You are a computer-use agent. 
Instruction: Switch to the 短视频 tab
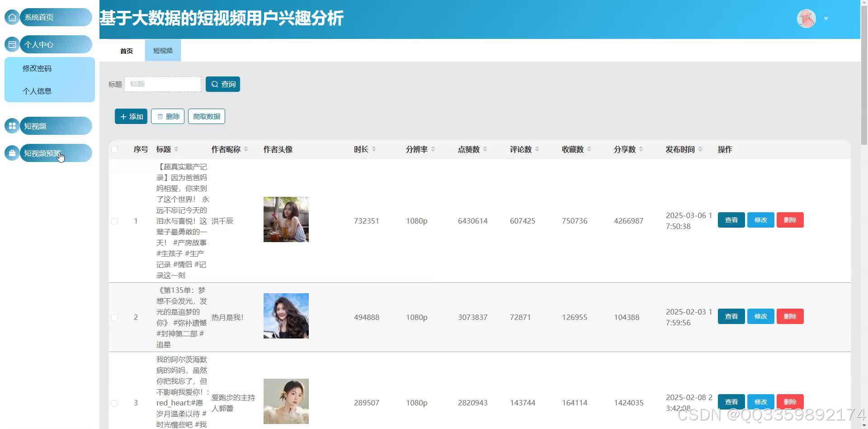coord(163,50)
